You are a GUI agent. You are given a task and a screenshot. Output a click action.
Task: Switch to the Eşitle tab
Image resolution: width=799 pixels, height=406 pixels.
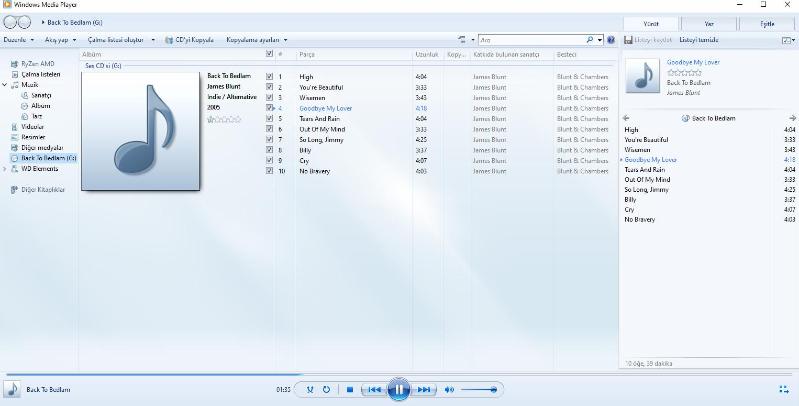[x=767, y=23]
